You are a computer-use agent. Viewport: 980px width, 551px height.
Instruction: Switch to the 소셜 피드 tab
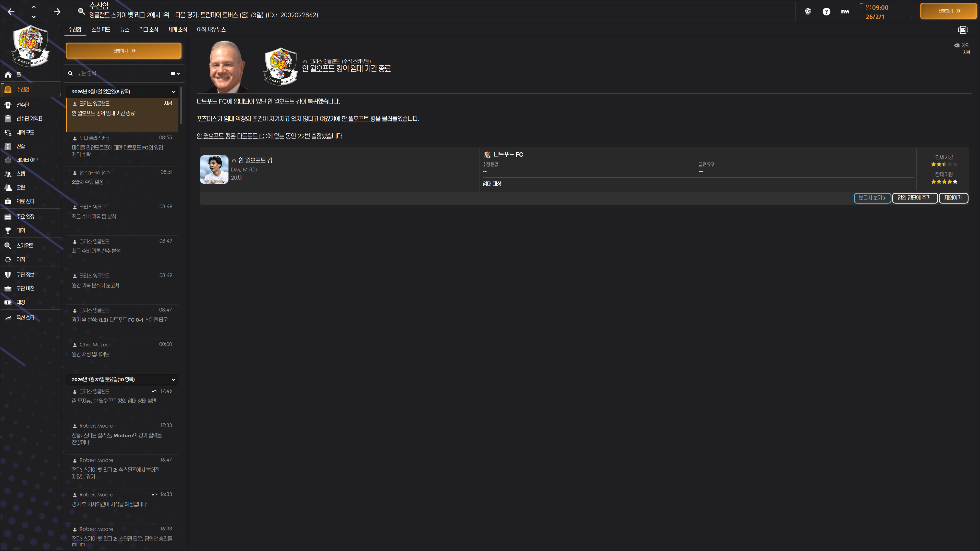(x=101, y=29)
